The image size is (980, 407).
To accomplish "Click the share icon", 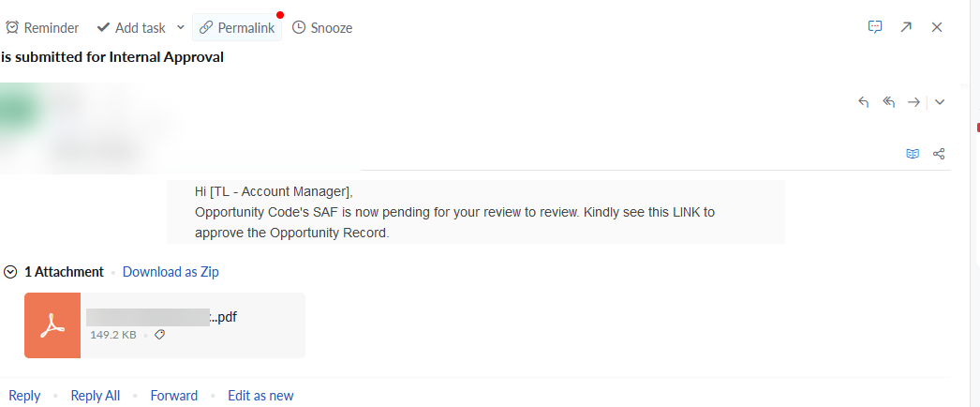I will pyautogui.click(x=939, y=154).
